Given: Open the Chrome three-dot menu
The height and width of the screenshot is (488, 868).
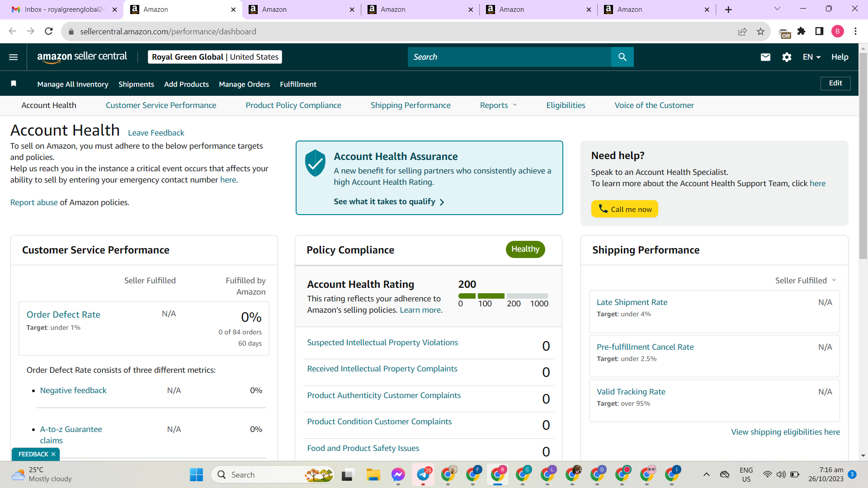Looking at the screenshot, I should click(x=855, y=31).
